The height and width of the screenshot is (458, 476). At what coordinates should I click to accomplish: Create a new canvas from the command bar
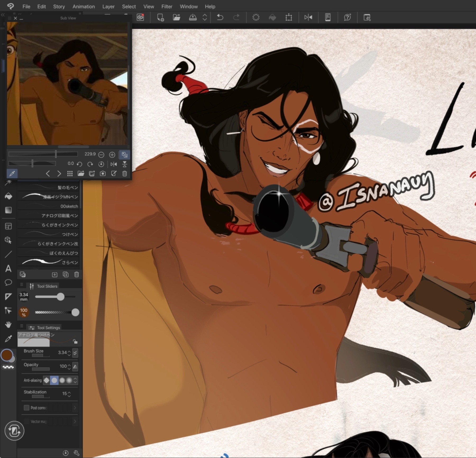[x=161, y=17]
